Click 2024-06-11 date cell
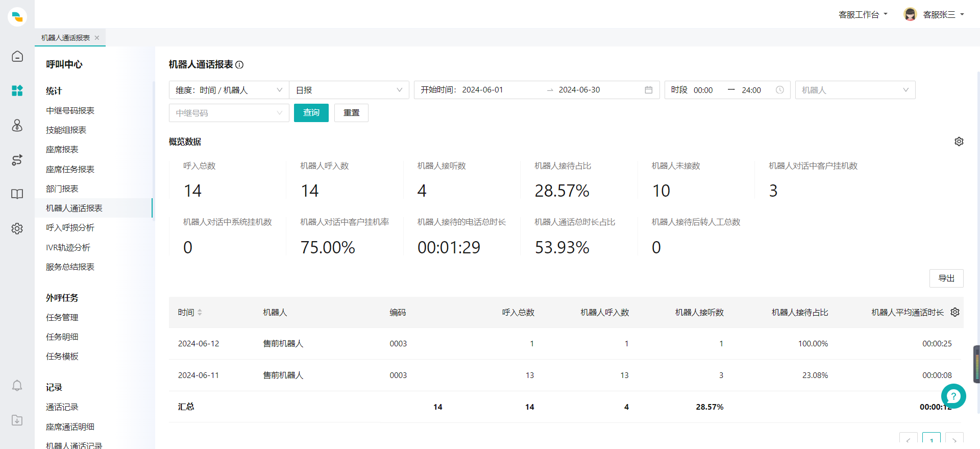 (x=199, y=375)
